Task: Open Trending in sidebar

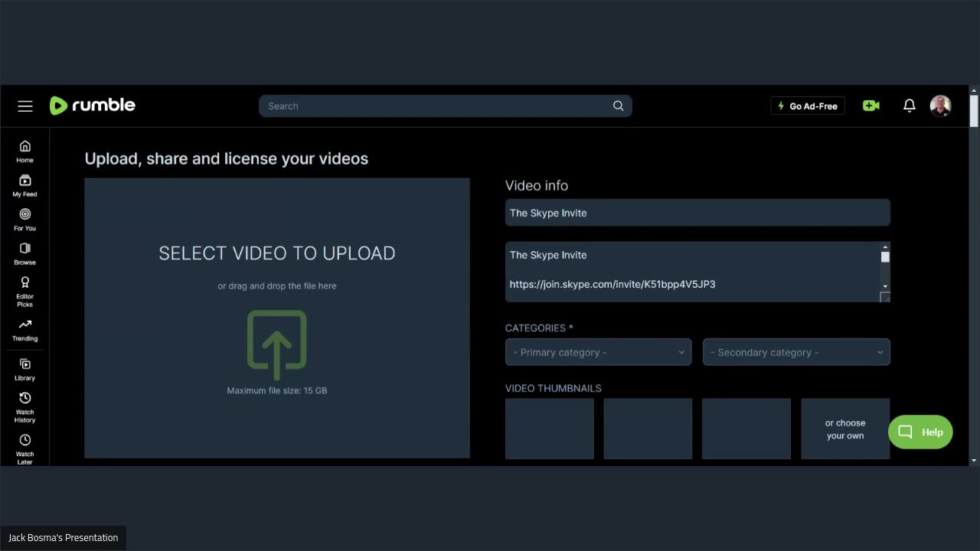Action: point(24,330)
